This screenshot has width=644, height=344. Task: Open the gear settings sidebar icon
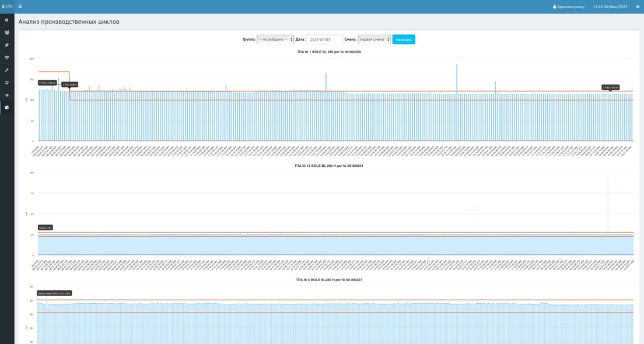pyautogui.click(x=6, y=20)
